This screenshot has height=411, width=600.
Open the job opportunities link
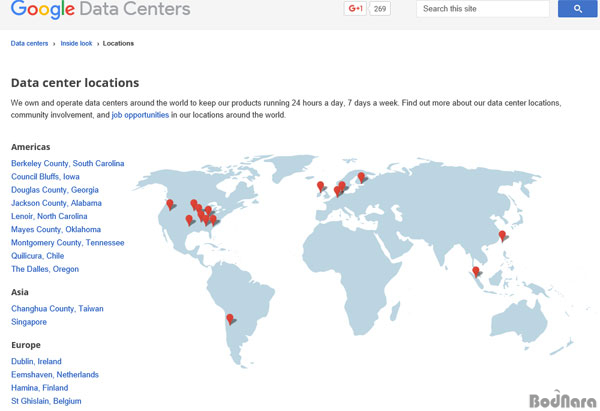140,115
